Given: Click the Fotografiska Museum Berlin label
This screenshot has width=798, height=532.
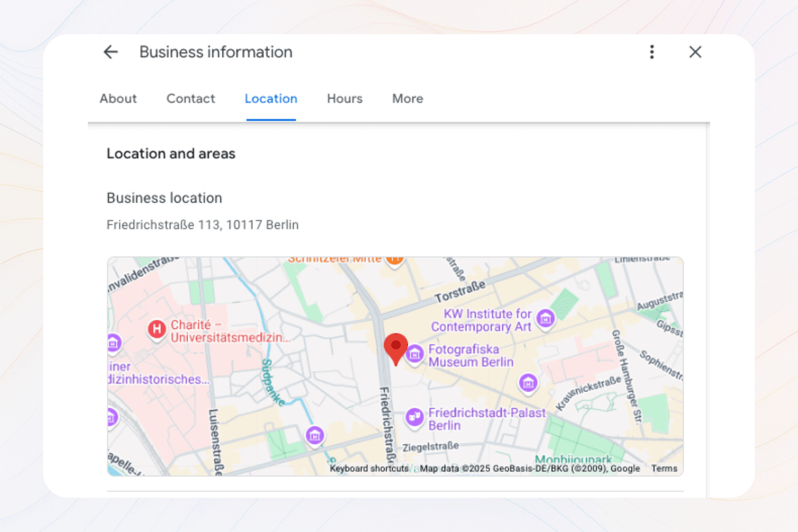Looking at the screenshot, I should tap(471, 356).
